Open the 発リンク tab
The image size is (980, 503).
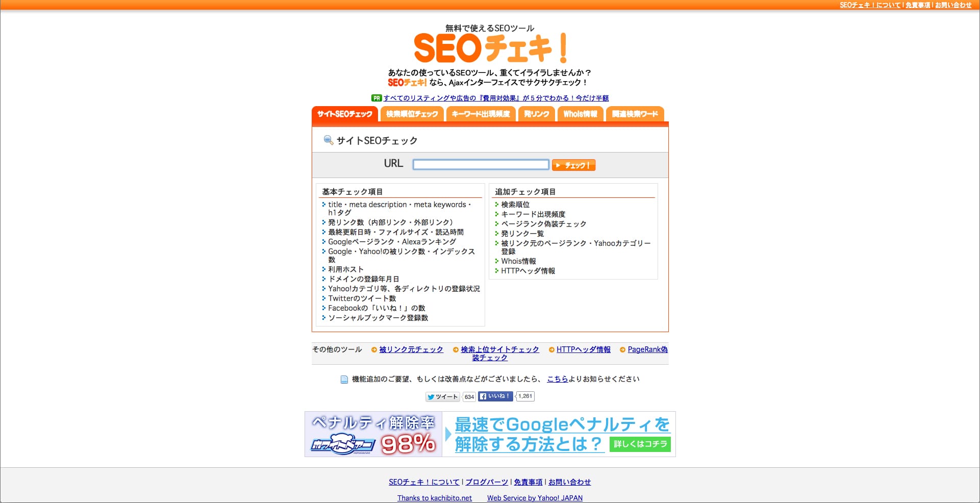coord(537,114)
